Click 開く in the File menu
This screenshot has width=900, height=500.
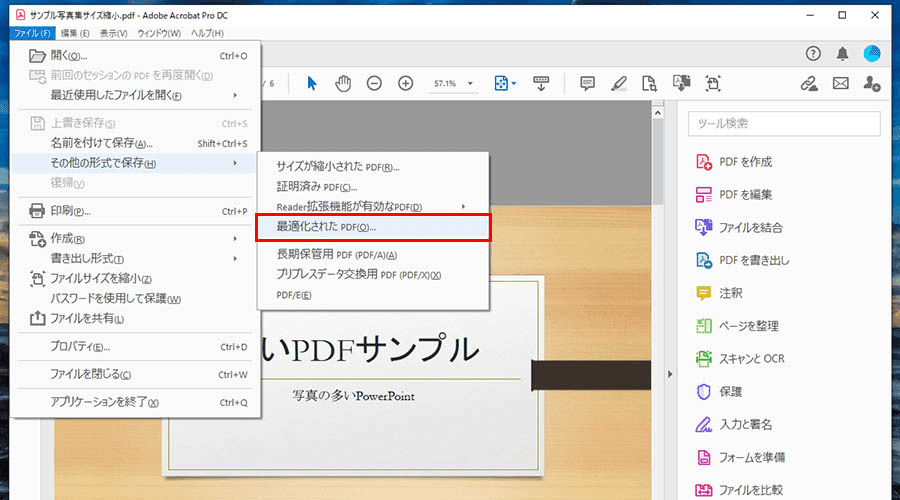pos(135,56)
